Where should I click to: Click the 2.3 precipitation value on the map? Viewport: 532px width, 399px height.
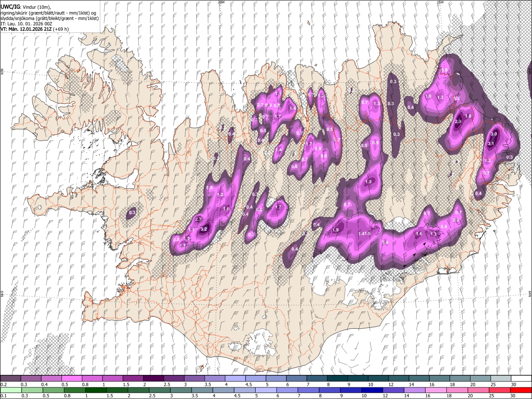(x=198, y=219)
